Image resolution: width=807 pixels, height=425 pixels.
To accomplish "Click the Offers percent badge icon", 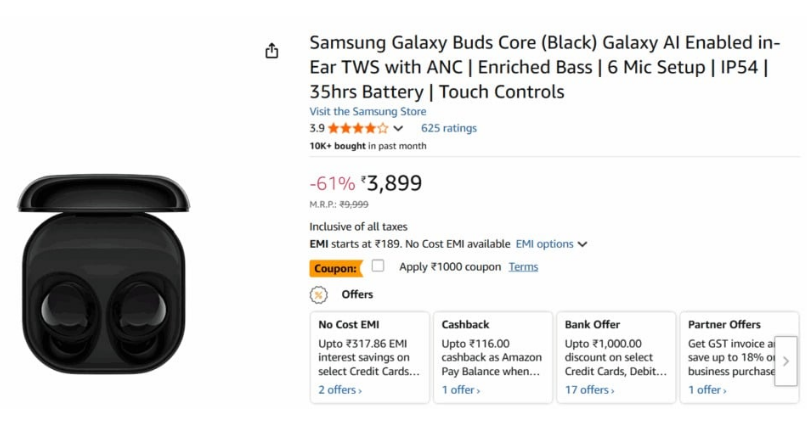I will pyautogui.click(x=318, y=295).
